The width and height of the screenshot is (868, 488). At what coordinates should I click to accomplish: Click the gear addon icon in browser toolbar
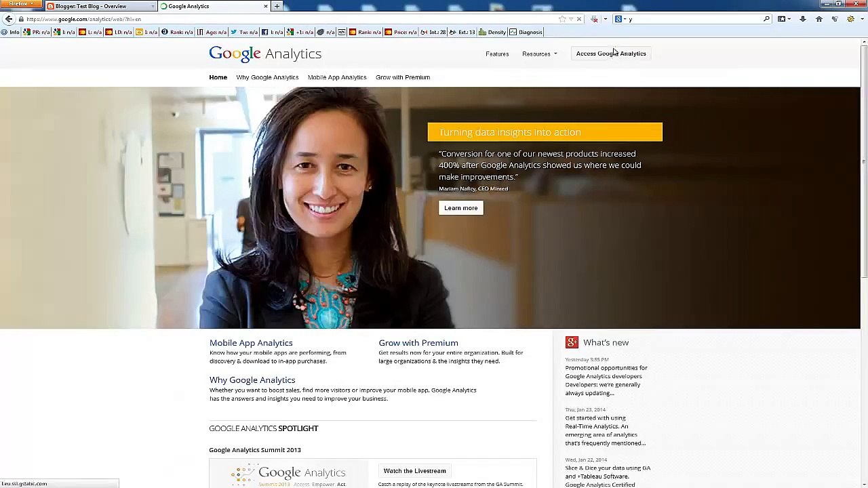point(850,19)
